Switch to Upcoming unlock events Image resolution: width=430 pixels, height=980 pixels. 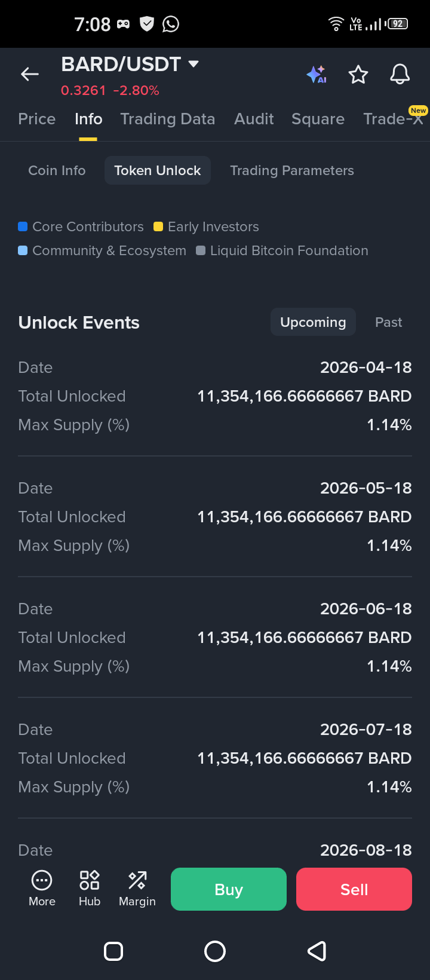(x=313, y=322)
